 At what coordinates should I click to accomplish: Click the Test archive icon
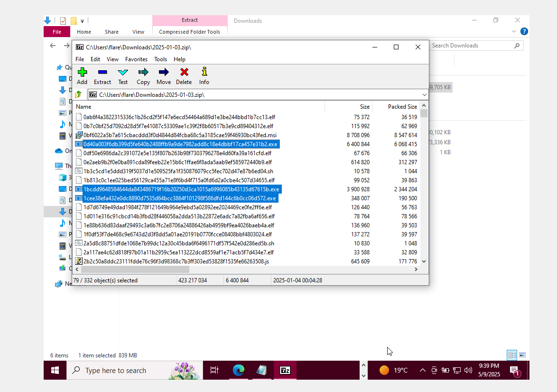[x=123, y=72]
